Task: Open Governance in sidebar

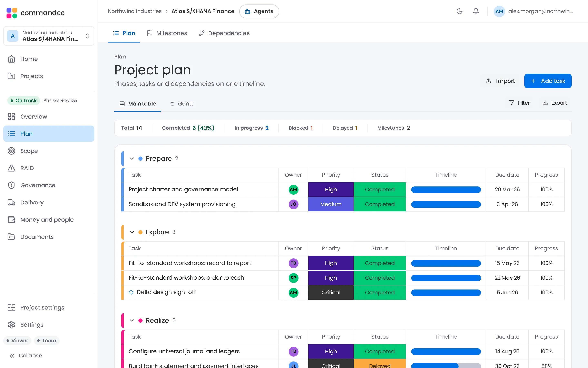Action: (x=49, y=185)
